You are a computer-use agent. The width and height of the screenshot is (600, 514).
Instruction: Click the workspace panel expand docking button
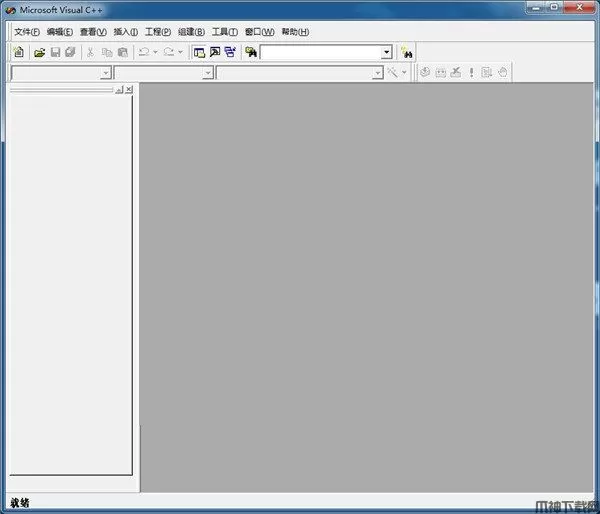coord(119,90)
